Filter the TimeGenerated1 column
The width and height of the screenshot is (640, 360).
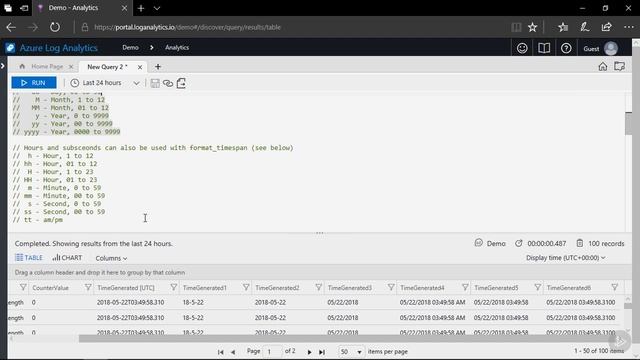point(246,287)
